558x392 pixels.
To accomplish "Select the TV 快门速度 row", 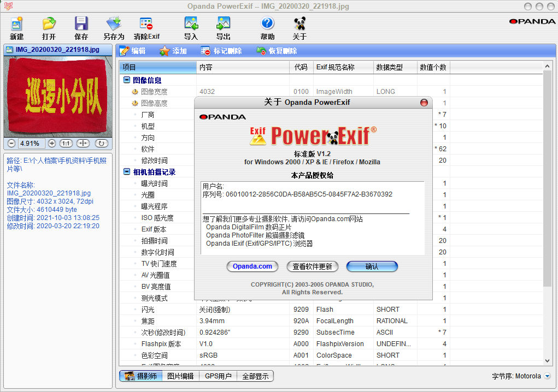I will click(158, 264).
